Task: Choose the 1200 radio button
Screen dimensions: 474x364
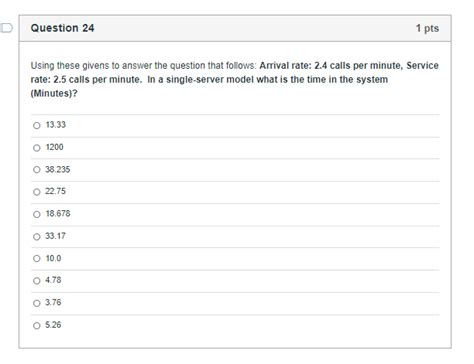Action: pos(37,148)
